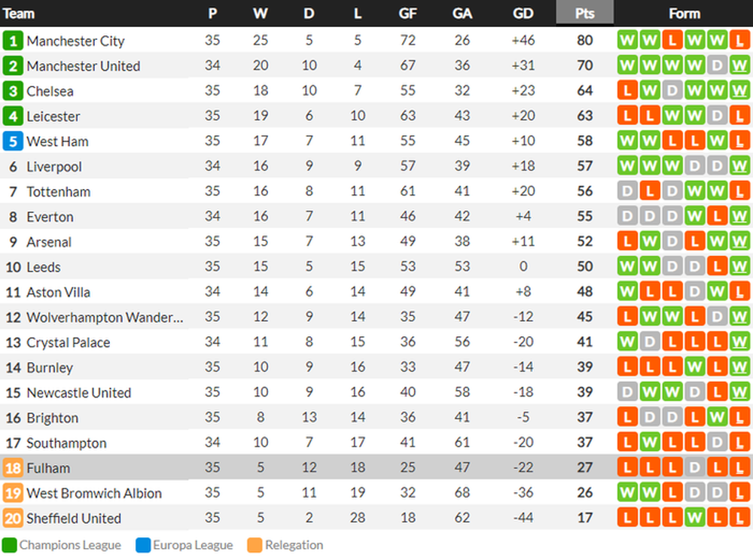Sort the table by GD column

coord(523,13)
